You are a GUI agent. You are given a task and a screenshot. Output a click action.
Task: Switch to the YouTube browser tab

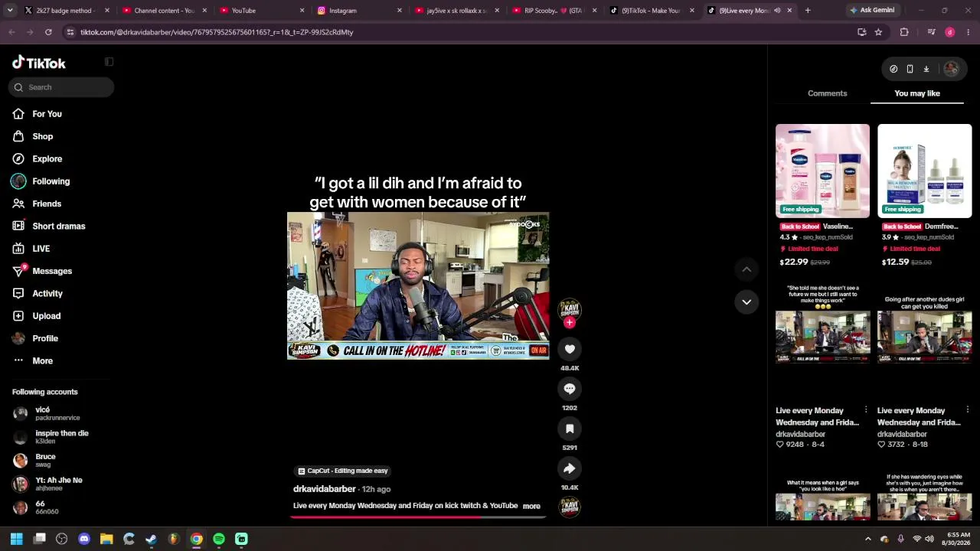click(x=262, y=11)
